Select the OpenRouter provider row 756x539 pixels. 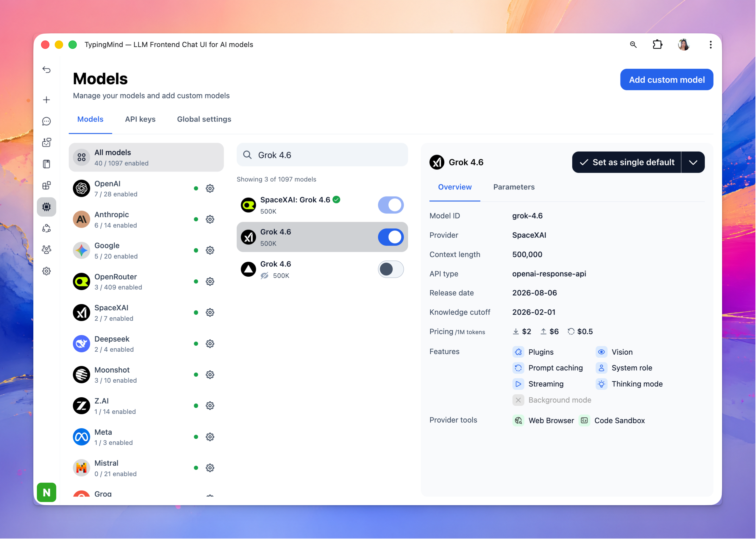pos(146,282)
